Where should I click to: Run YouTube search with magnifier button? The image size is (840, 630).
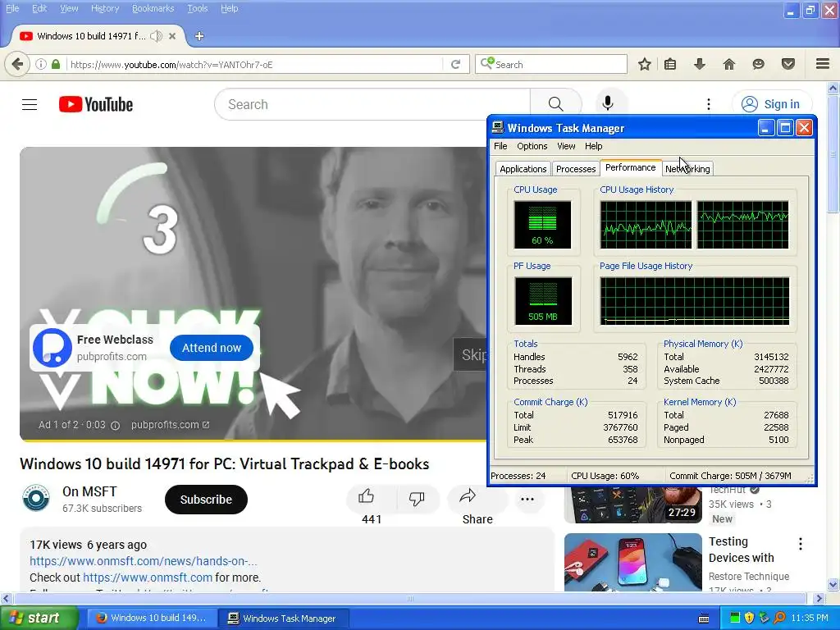pos(555,104)
